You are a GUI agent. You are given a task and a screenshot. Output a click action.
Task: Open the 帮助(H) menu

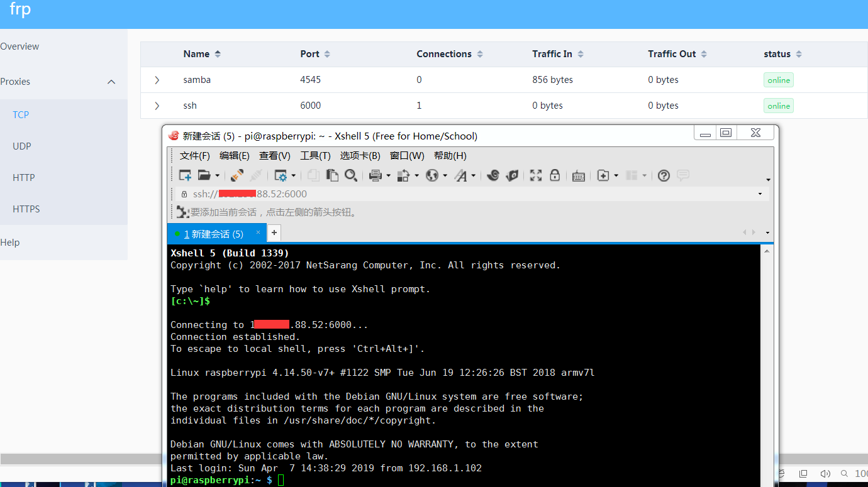tap(450, 155)
